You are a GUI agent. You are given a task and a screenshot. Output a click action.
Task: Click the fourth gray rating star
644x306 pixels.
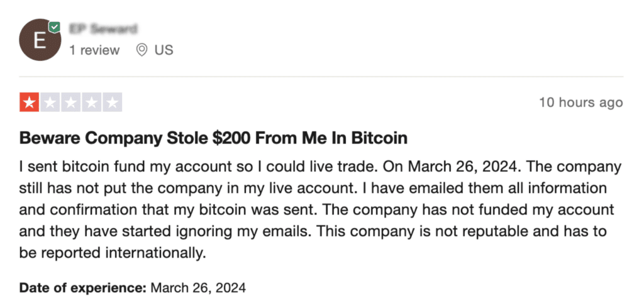[91, 102]
